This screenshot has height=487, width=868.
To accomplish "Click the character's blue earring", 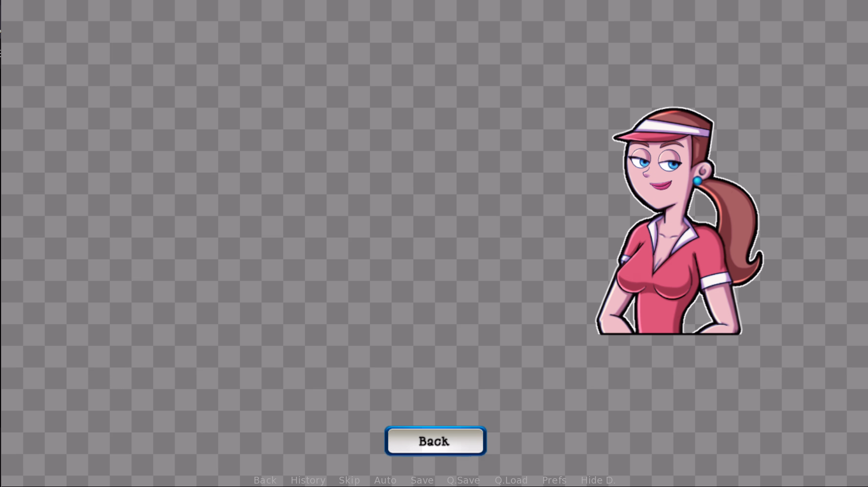I will tap(698, 182).
